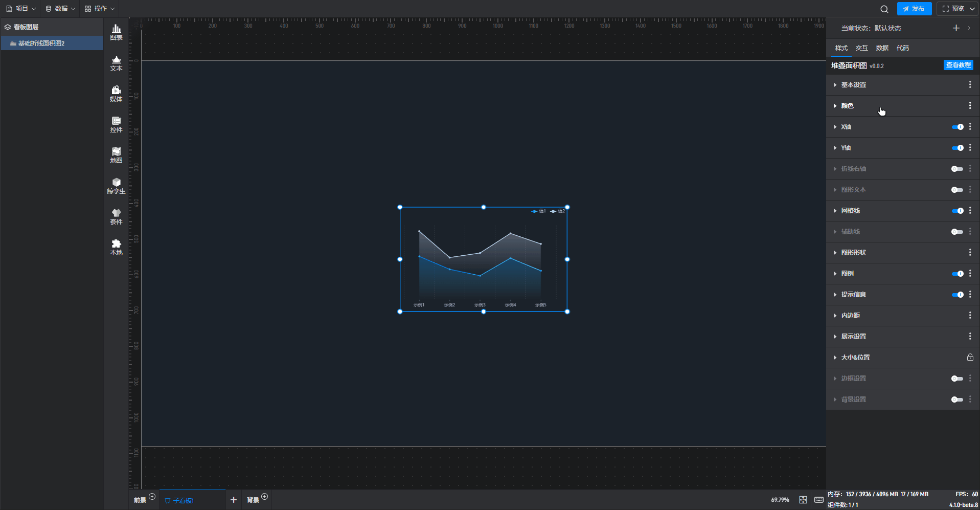Disable the 网格线 toggle

[x=957, y=211]
